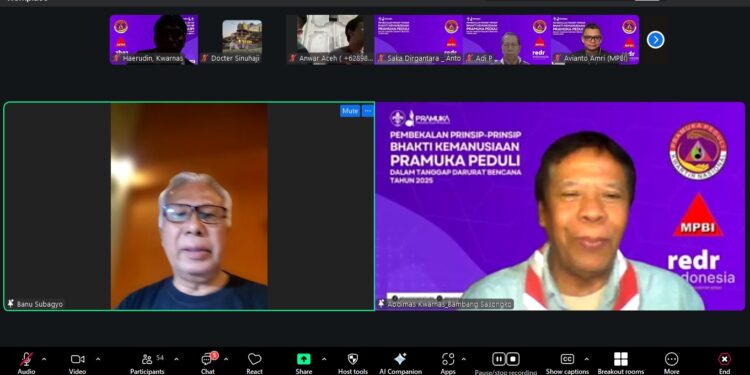Open video options chevron beside Video
The width and height of the screenshot is (750, 375).
click(98, 359)
